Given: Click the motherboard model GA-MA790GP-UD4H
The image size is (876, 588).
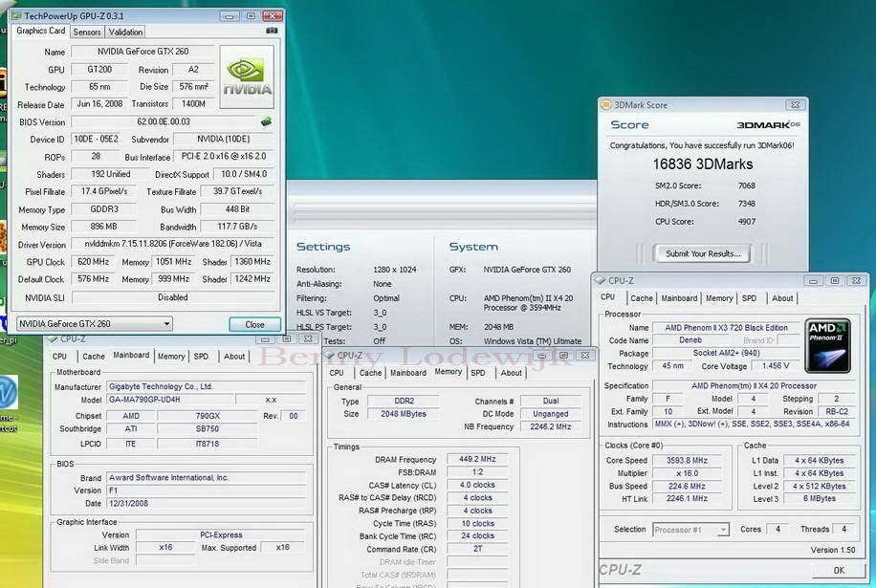Looking at the screenshot, I should point(170,400).
